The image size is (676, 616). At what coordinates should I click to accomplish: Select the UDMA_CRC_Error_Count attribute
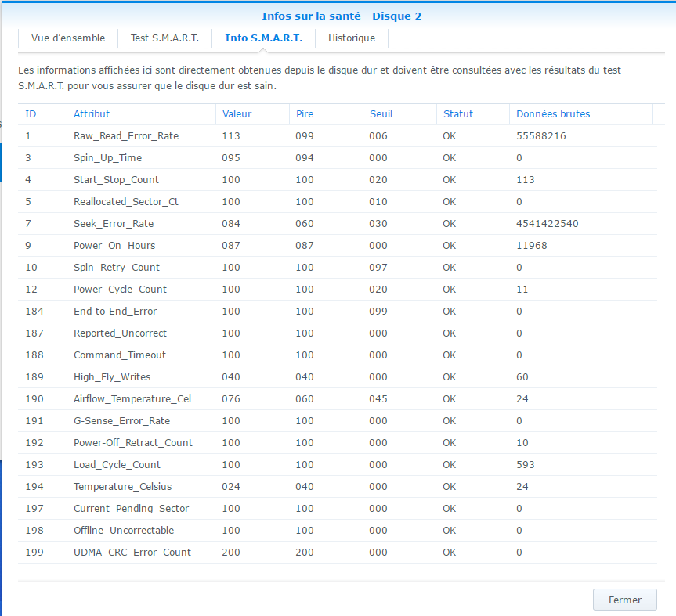[x=132, y=553]
